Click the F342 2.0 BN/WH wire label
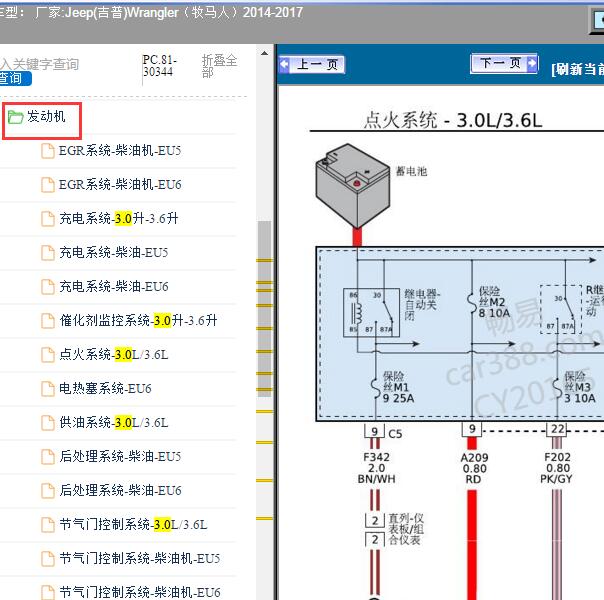604x600 pixels. pyautogui.click(x=376, y=468)
